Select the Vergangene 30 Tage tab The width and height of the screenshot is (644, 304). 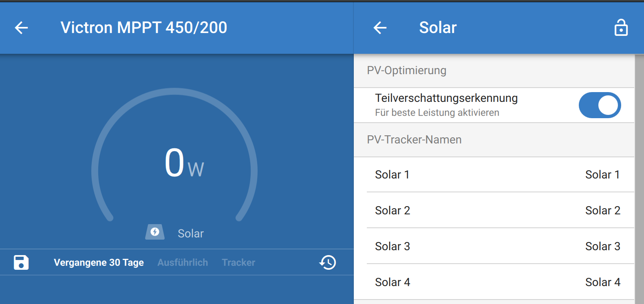99,262
